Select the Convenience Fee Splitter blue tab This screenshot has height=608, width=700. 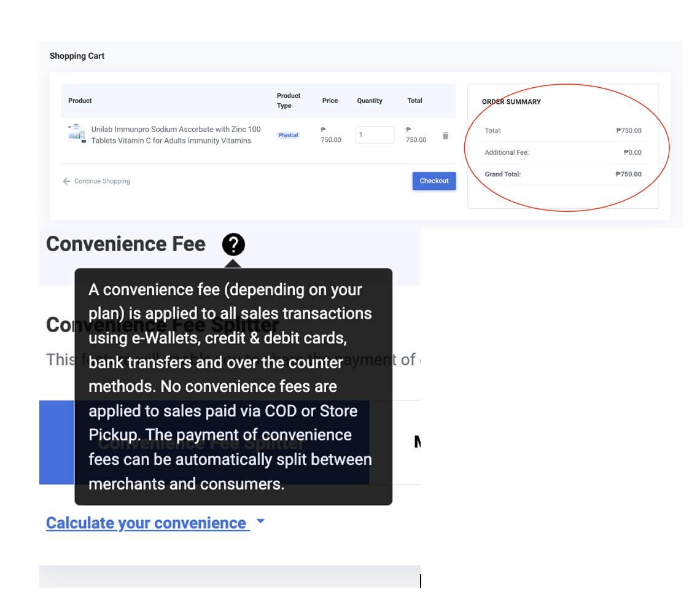click(x=56, y=442)
